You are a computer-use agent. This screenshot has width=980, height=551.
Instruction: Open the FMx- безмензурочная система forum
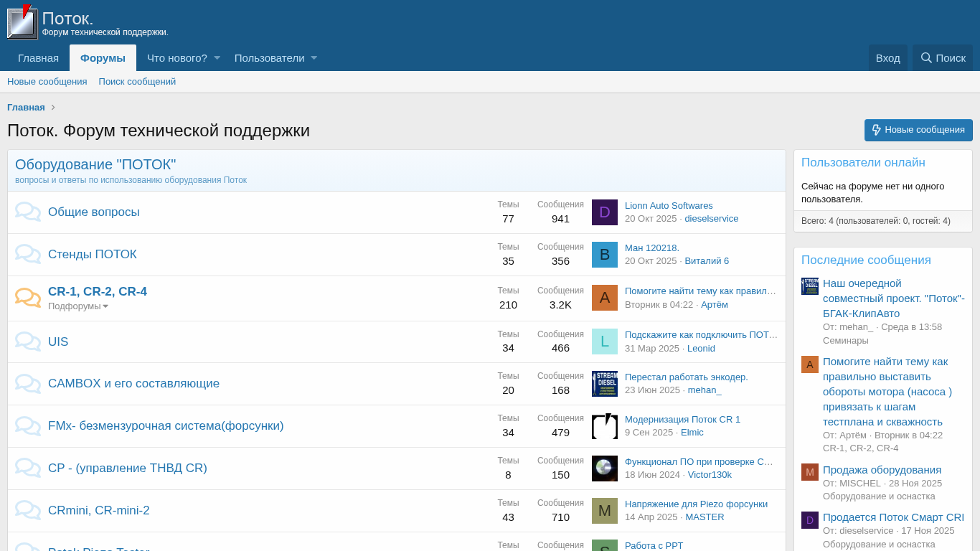166,426
